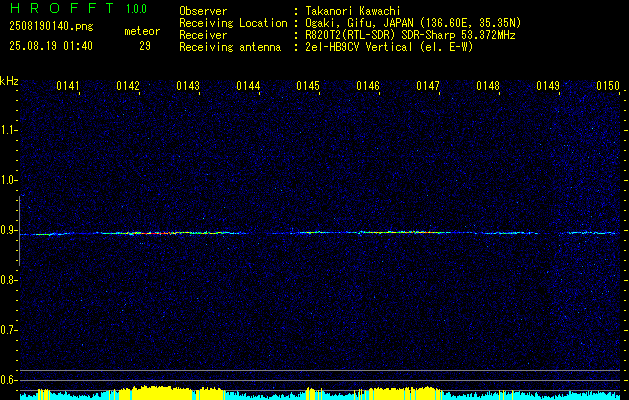This screenshot has width=629, height=400.
Task: Click the 25.08.19 01:40 timestamp
Action: [51, 46]
